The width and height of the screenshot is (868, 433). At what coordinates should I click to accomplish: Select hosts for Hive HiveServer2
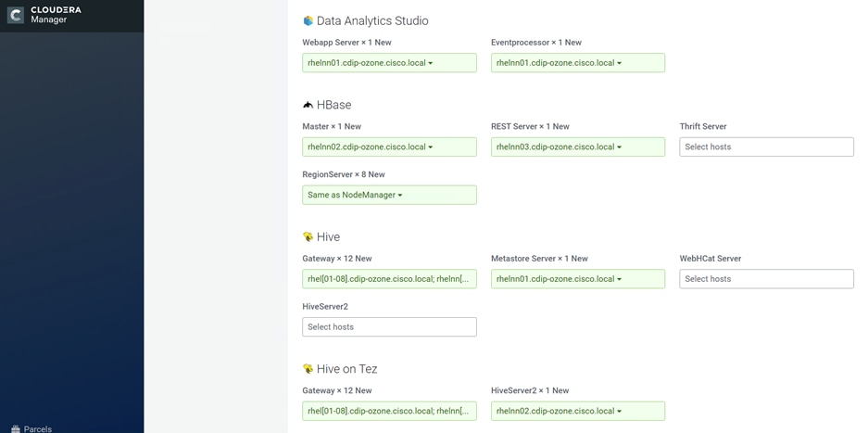pos(389,326)
